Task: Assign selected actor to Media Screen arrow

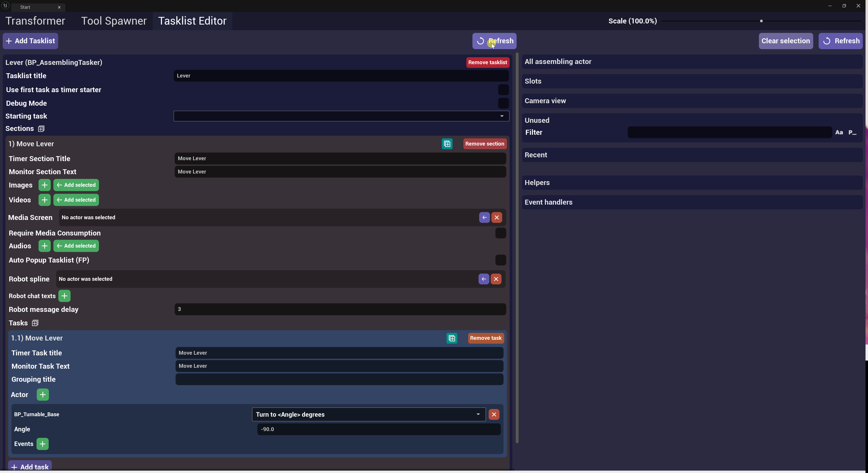Action: [484, 217]
